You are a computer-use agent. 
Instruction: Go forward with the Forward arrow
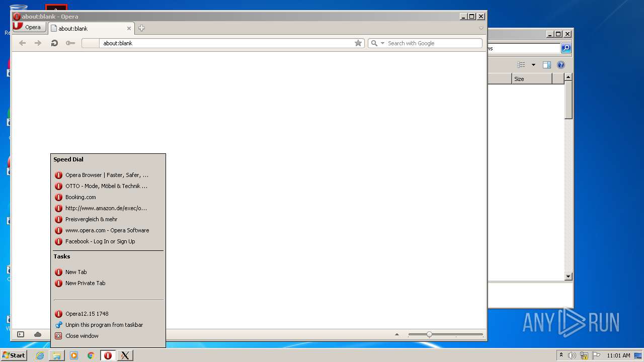point(38,43)
